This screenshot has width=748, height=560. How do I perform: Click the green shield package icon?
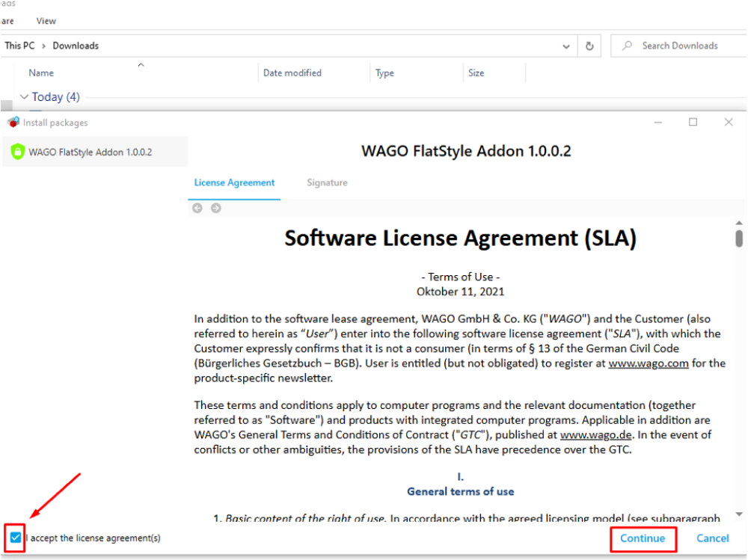[18, 152]
